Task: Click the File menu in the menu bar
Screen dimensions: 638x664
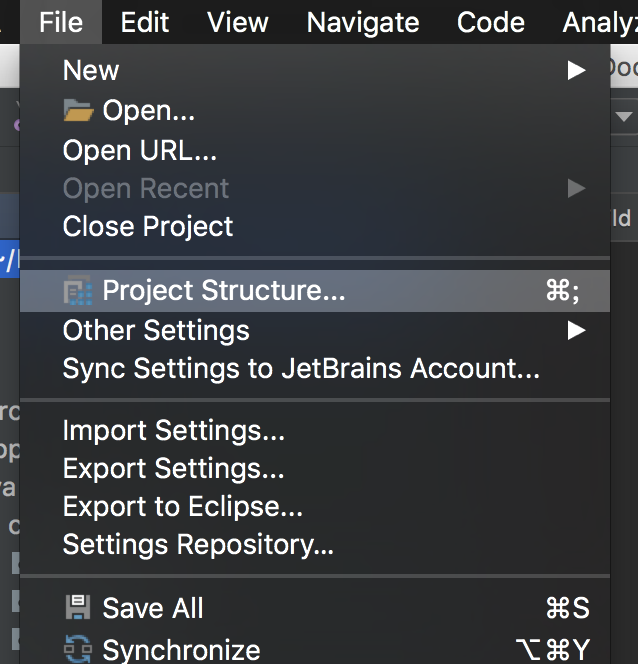Action: [61, 22]
